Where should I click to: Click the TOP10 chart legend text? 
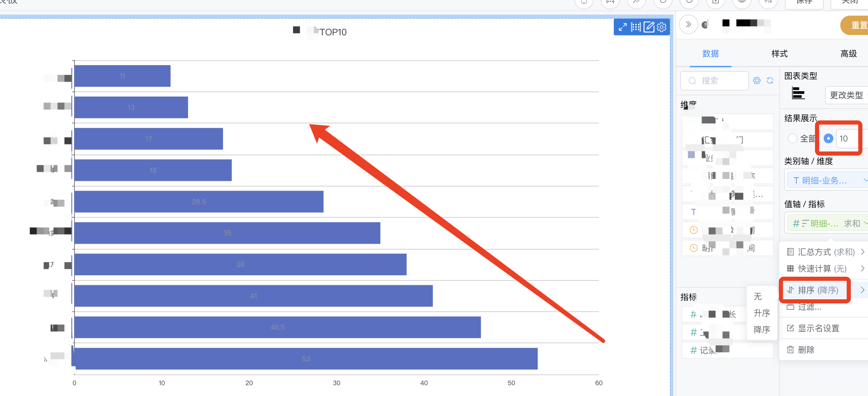click(333, 32)
